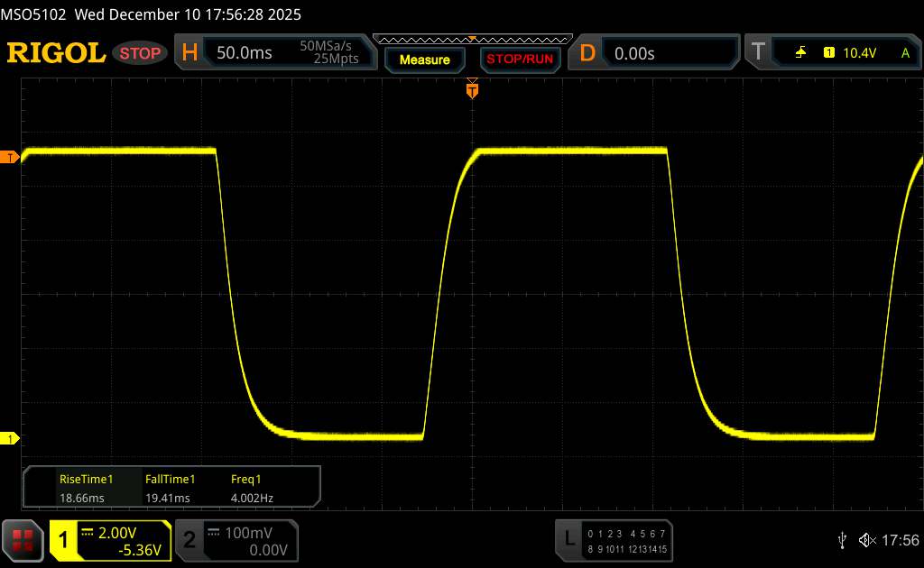Select the RiseTime1 measurement result
This screenshot has height=568, width=924.
click(x=86, y=487)
